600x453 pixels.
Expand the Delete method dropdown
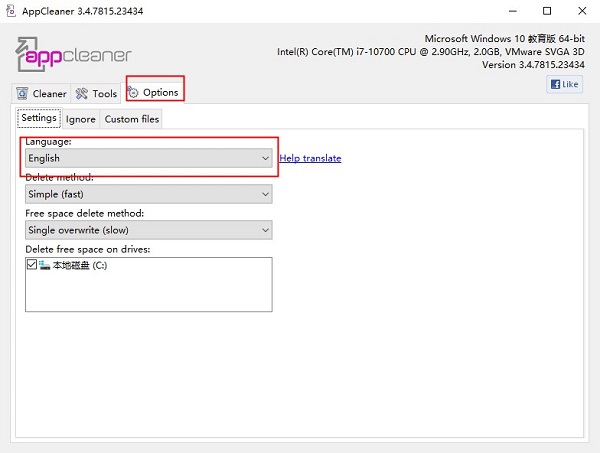point(148,194)
